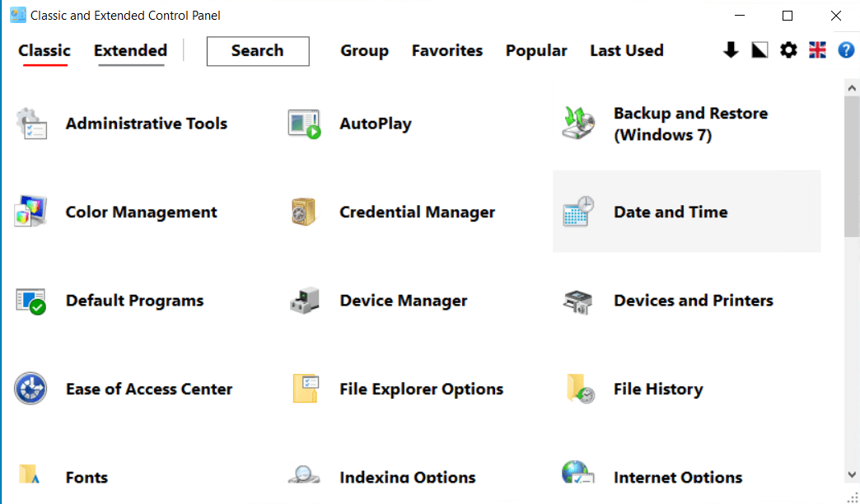Screen dimensions: 860x504
Task: Switch to the Extended tab
Action: click(x=130, y=50)
